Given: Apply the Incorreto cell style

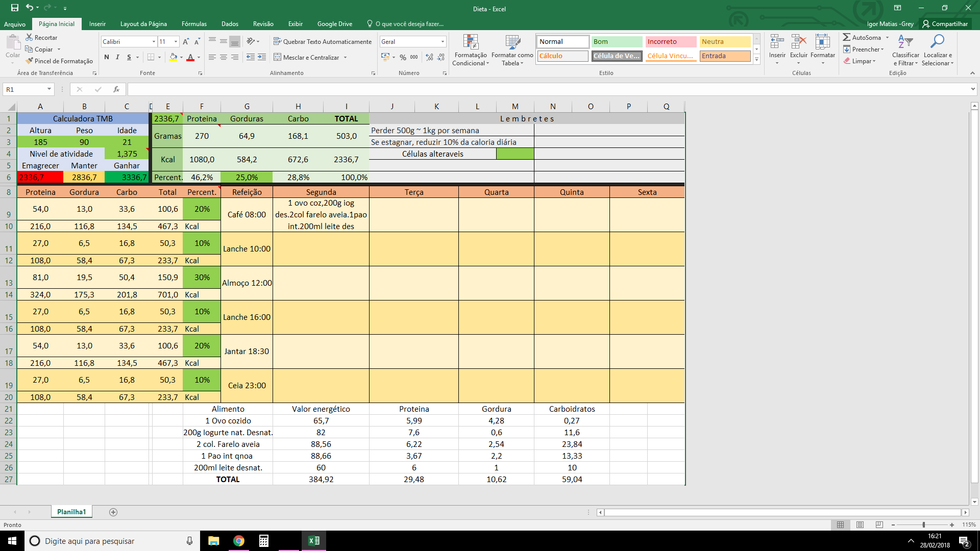Looking at the screenshot, I should click(x=671, y=41).
